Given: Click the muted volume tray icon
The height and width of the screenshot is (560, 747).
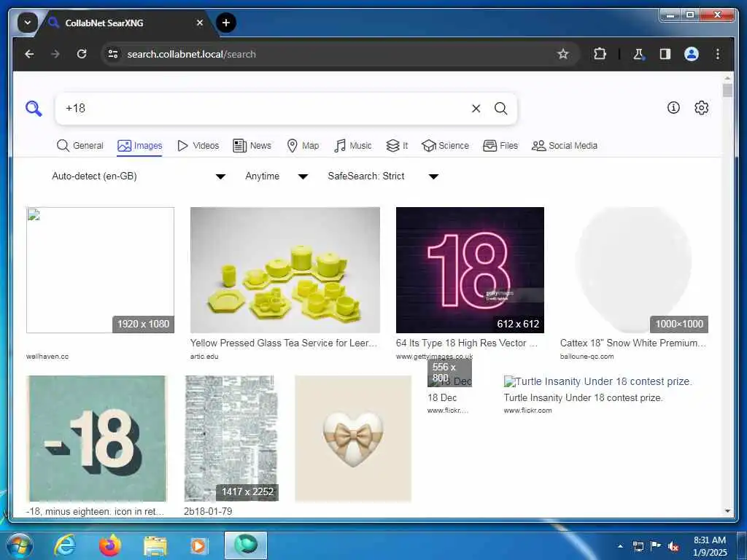Looking at the screenshot, I should (x=673, y=546).
